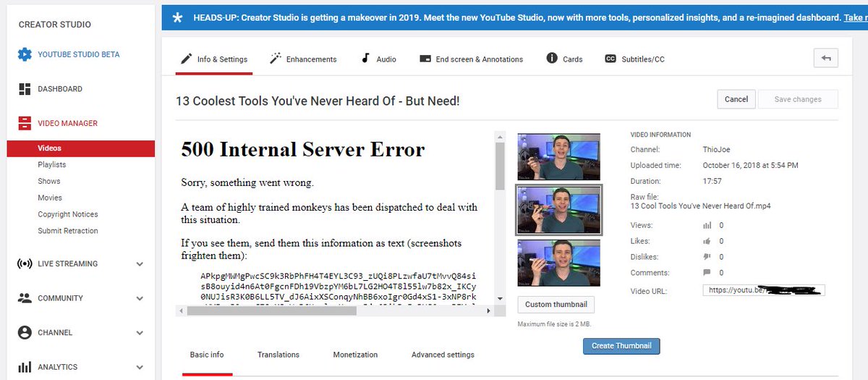Click the Analytics bar chart icon

25,367
